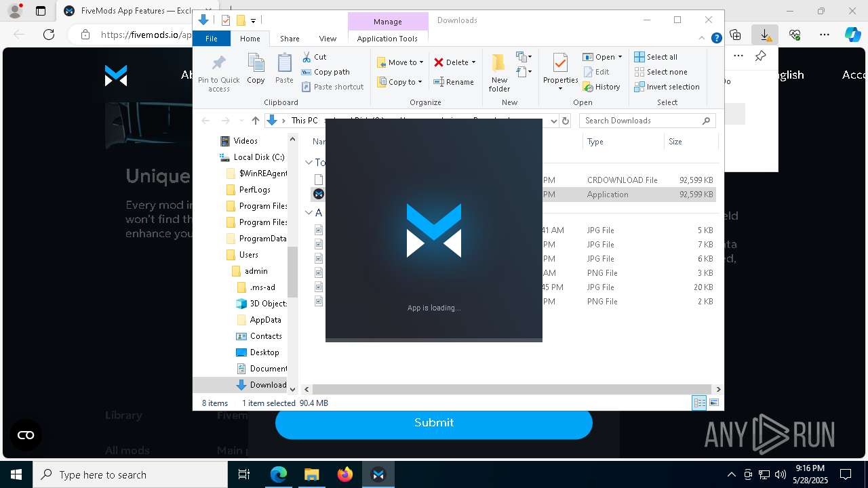Select the FiveMods App Features browser tab
The image size is (868, 488).
tap(135, 11)
